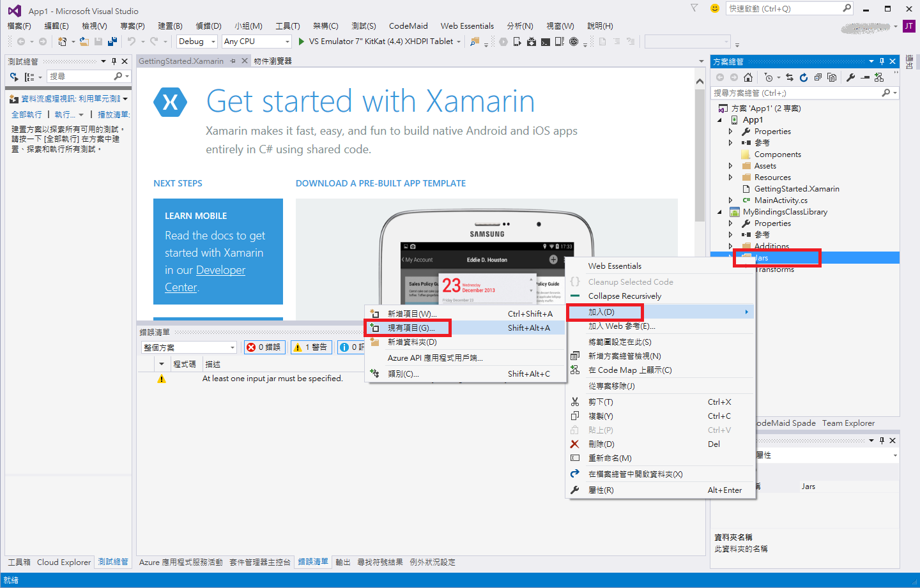The height and width of the screenshot is (588, 920).
Task: Select the Components folder in tree
Action: 778,155
